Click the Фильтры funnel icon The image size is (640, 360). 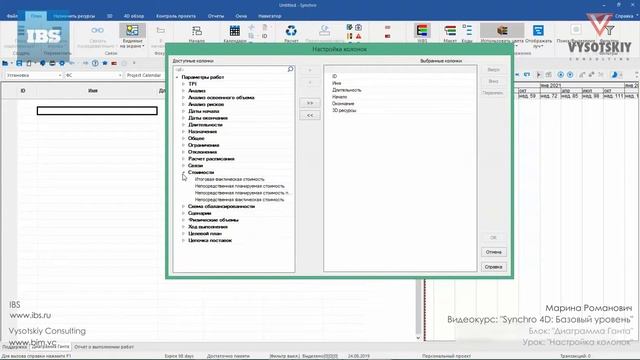[610, 30]
